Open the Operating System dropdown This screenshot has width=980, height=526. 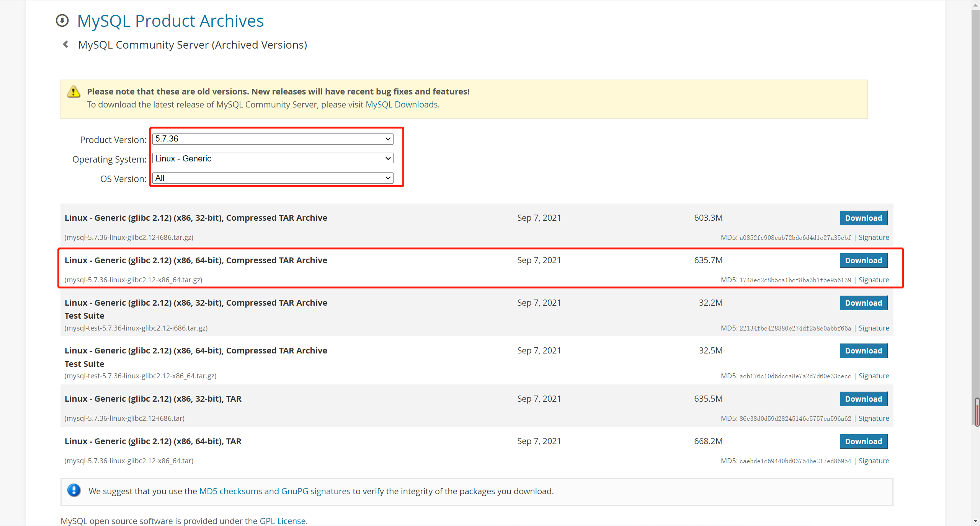pos(273,158)
